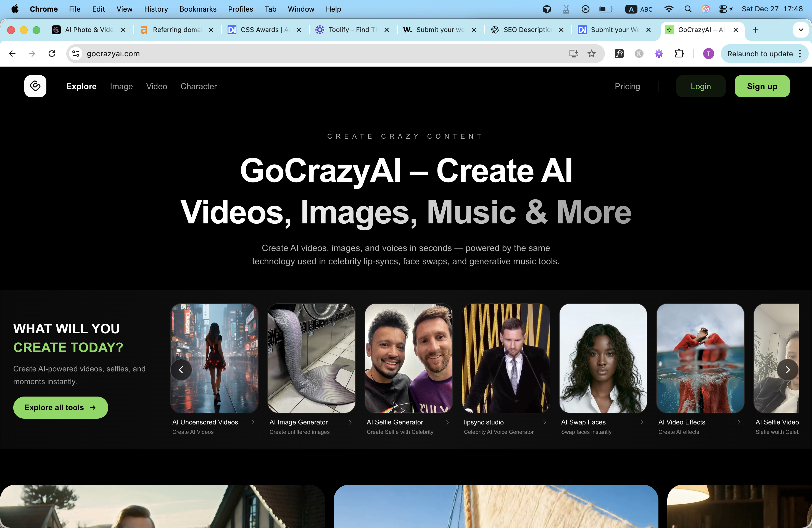This screenshot has height=528, width=812.
Task: Click the fonts extension icon
Action: coord(619,54)
